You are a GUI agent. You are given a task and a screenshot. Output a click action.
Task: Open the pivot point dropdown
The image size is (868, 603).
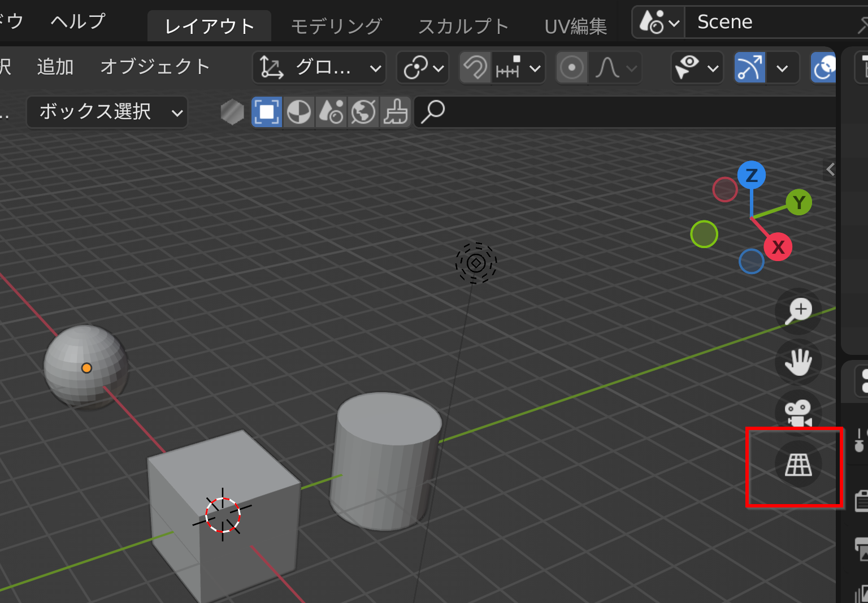point(423,68)
